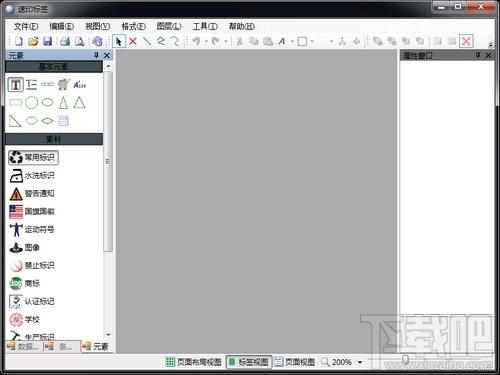Choose the right triangle shape element
500x375 pixels.
[x=15, y=121]
